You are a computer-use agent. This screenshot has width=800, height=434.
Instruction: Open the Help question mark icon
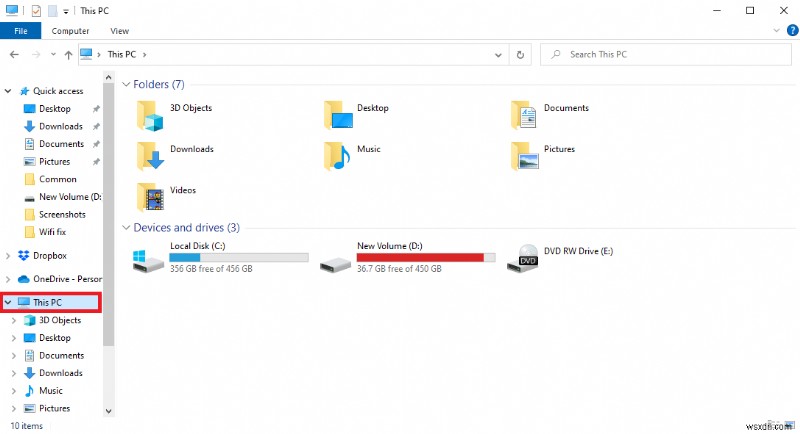(792, 31)
